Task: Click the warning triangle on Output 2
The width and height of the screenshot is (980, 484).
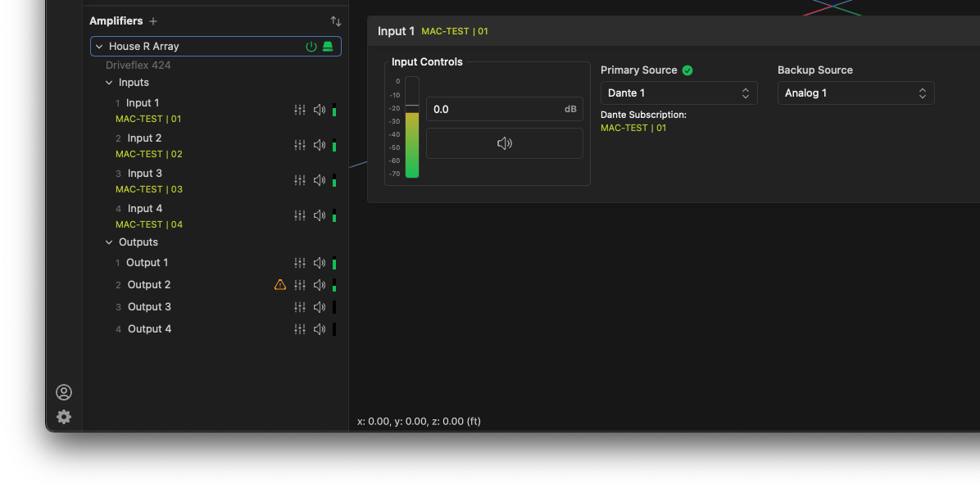Action: [x=279, y=284]
